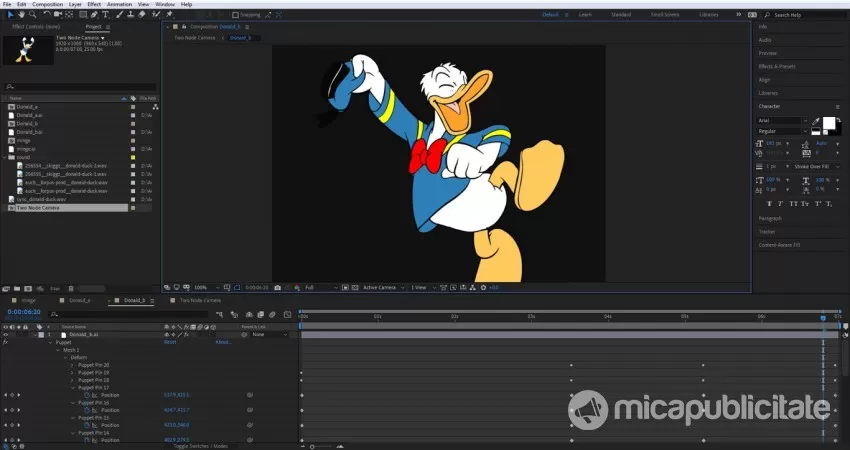Screen dimensions: 850x450
Task: Expand Puppet Pin 19 property group
Action: coord(72,372)
